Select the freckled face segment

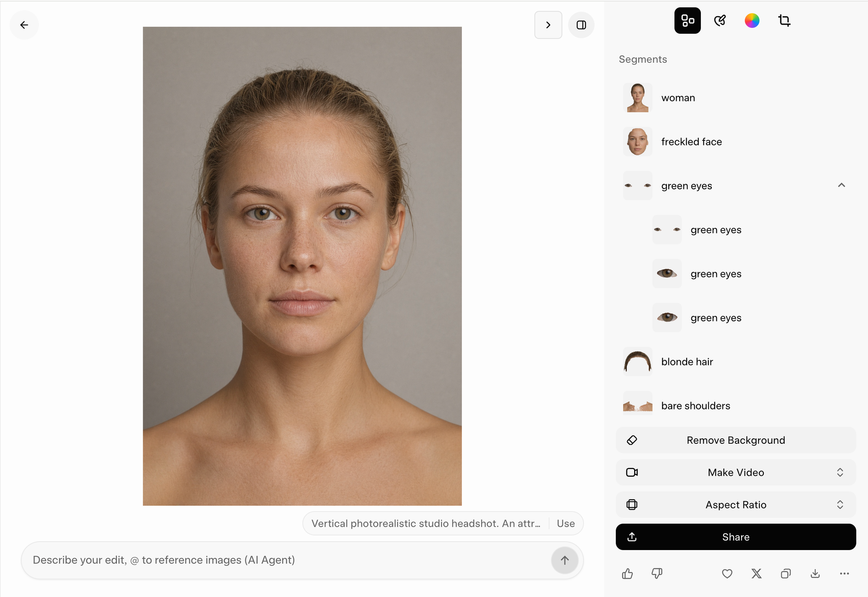(x=736, y=142)
